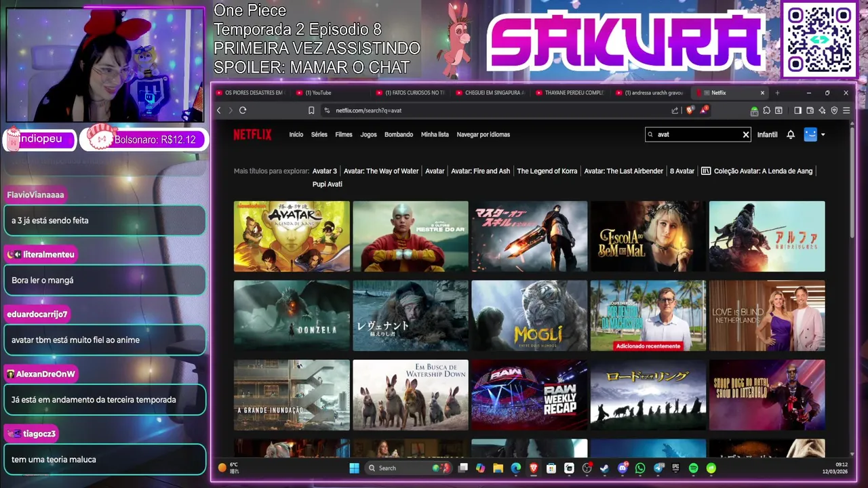Open the Brave VPN shield icon

pos(834,110)
